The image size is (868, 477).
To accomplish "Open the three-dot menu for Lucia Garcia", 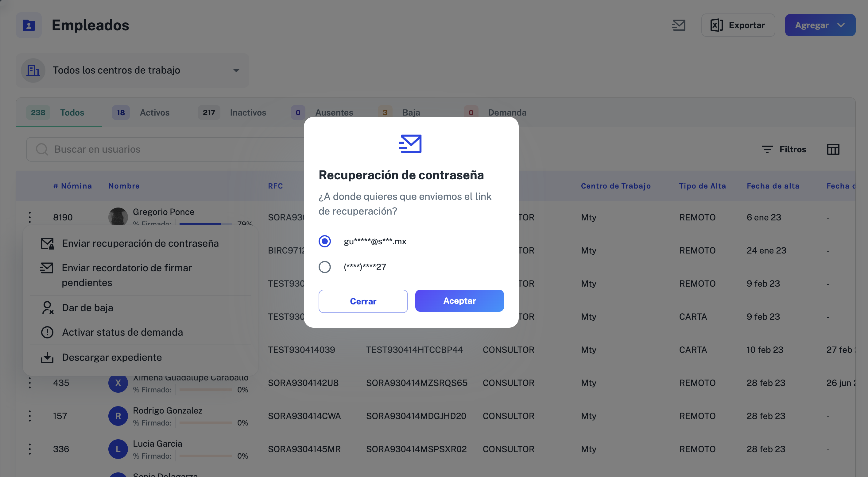I will (x=30, y=449).
